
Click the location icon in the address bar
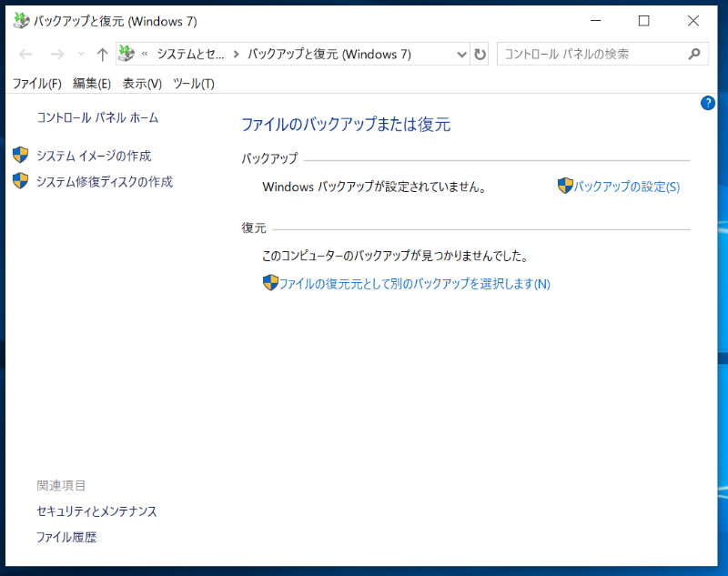click(126, 55)
